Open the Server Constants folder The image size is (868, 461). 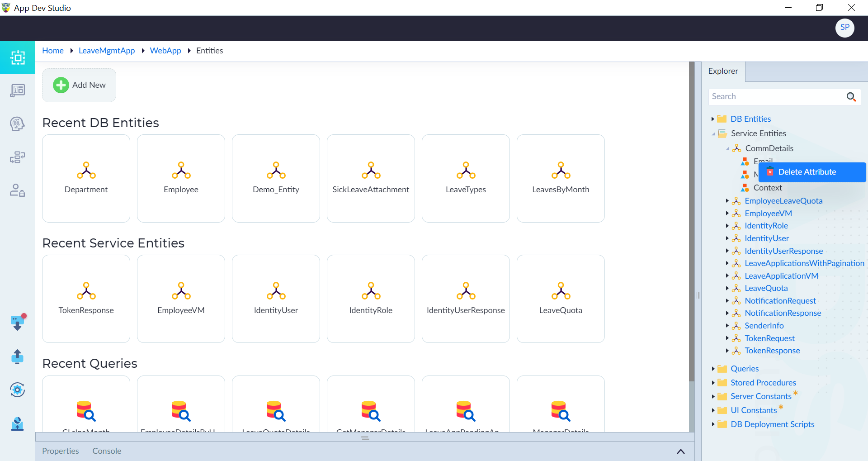click(x=761, y=396)
